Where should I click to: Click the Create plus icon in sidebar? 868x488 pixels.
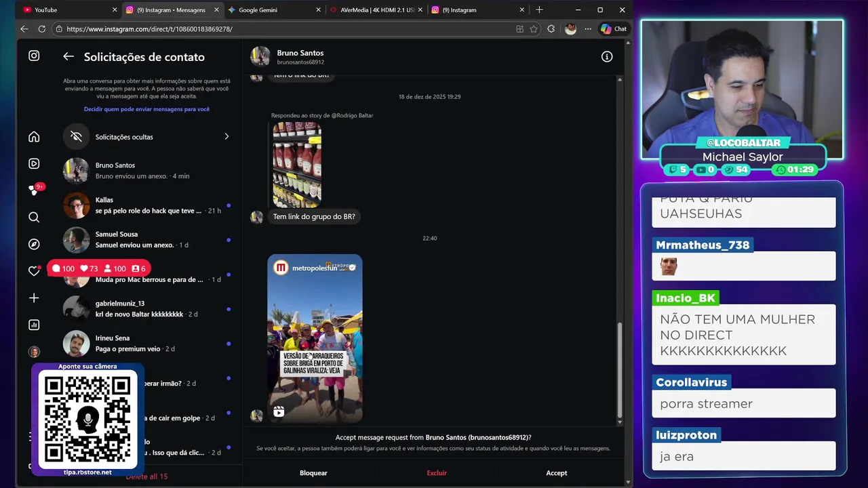click(x=34, y=298)
